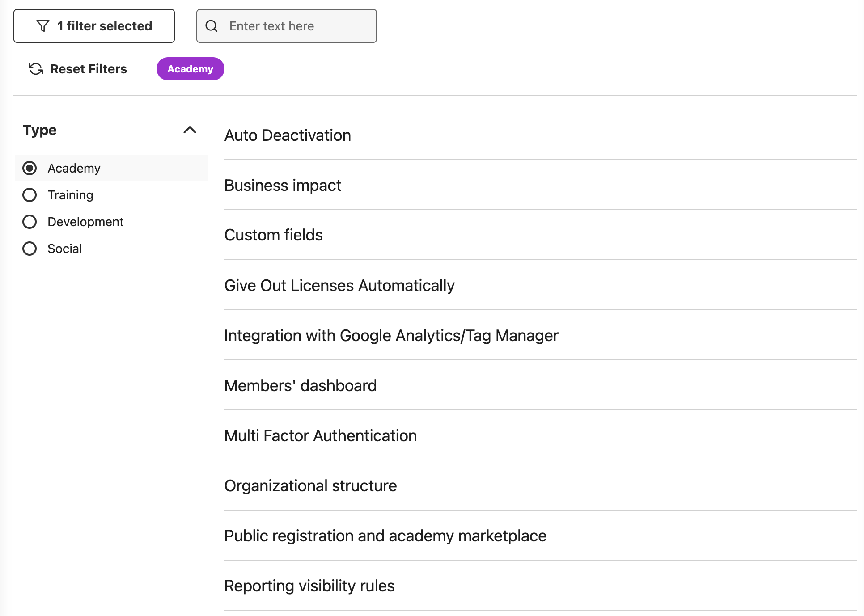The height and width of the screenshot is (616, 864).
Task: Open the Auto Deactivation entry
Action: pyautogui.click(x=288, y=135)
